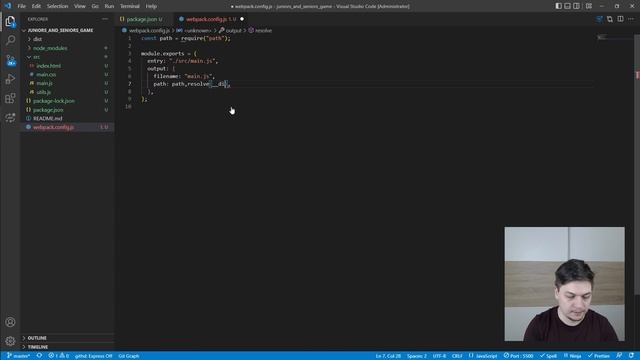
Task: Expand the OUTLINE section
Action: click(x=37, y=338)
